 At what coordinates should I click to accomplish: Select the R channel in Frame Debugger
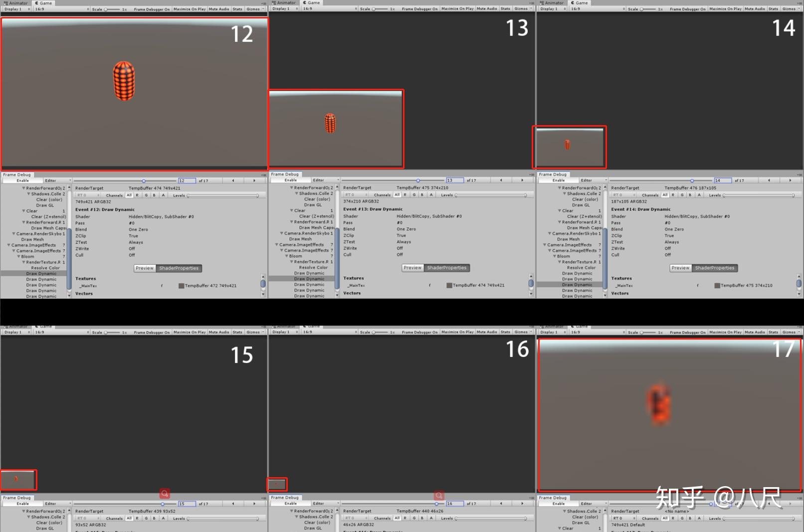tap(138, 195)
